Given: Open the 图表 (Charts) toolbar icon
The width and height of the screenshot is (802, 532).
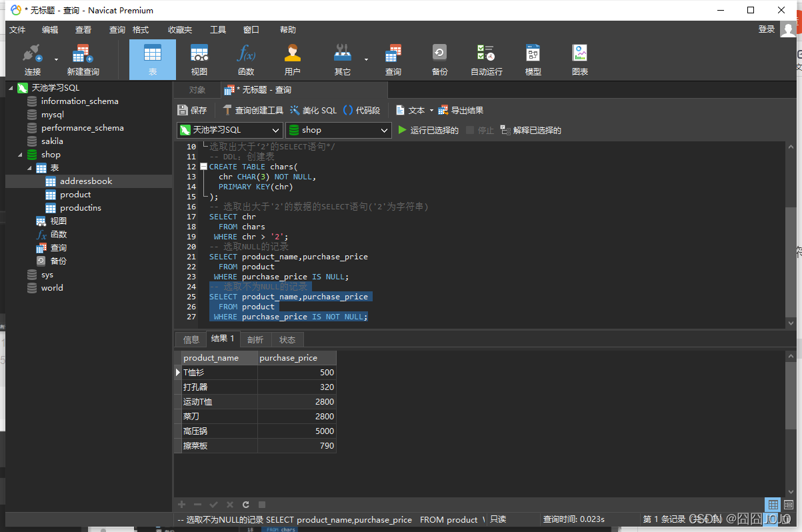Looking at the screenshot, I should coord(580,60).
